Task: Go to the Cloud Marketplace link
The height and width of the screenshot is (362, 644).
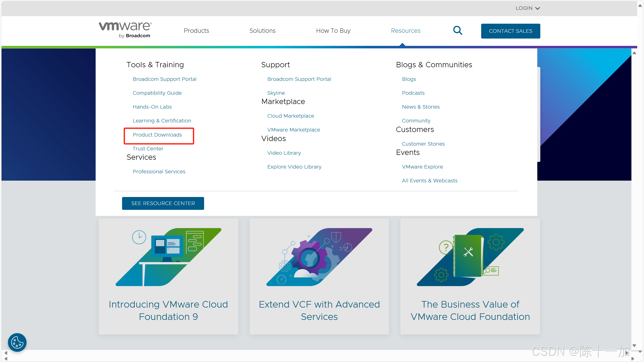Action: point(290,116)
